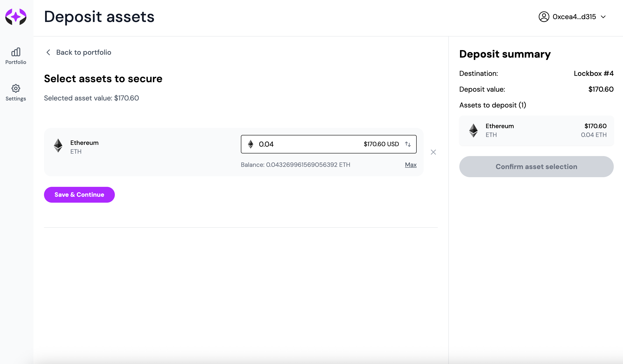Open the Settings sidebar item
The width and height of the screenshot is (623, 364).
pyautogui.click(x=16, y=93)
